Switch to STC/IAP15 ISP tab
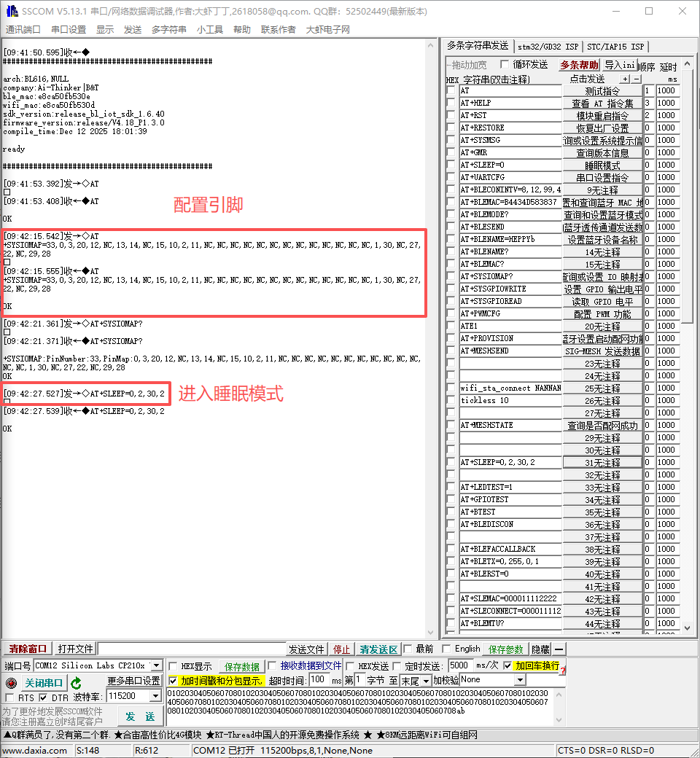 (615, 47)
